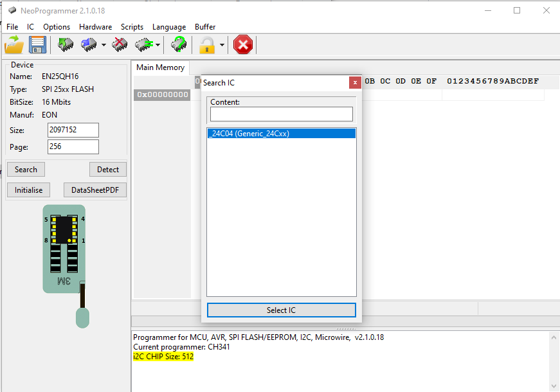Click the EON manufacturer value
Image resolution: width=560 pixels, height=392 pixels.
pos(50,115)
